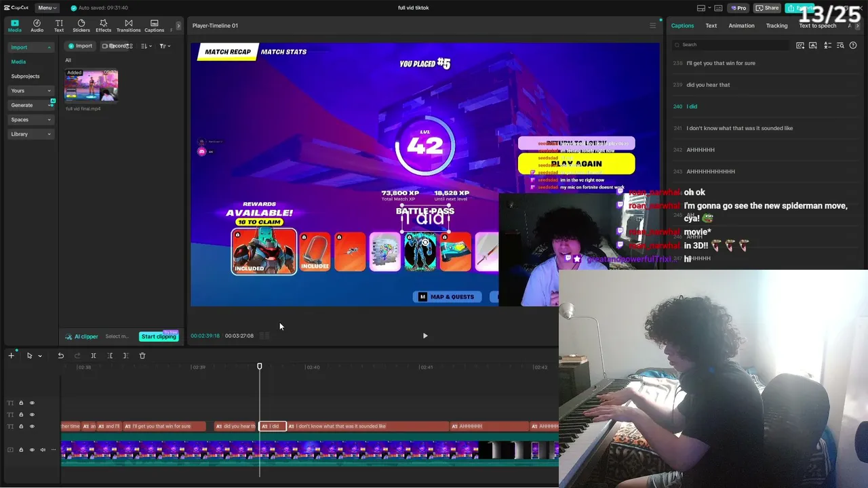Screen dimensions: 868x488
Task: Click the captions help question-mark icon
Action: 853,45
